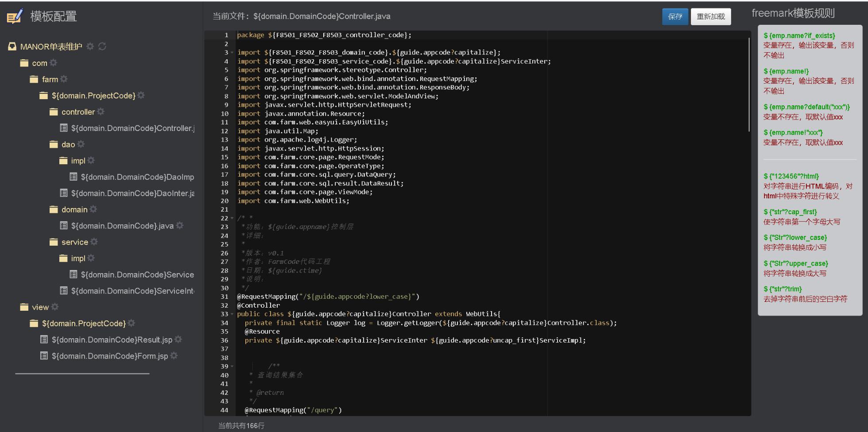Open settings gear beside the farm folder
868x432 pixels.
(64, 79)
